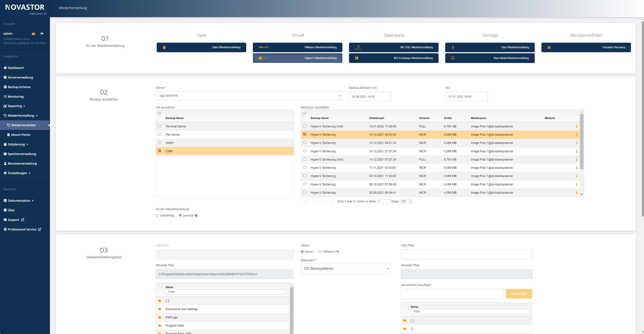Open Monitoring page
Viewport: 644px width, 334px height.
13,96
